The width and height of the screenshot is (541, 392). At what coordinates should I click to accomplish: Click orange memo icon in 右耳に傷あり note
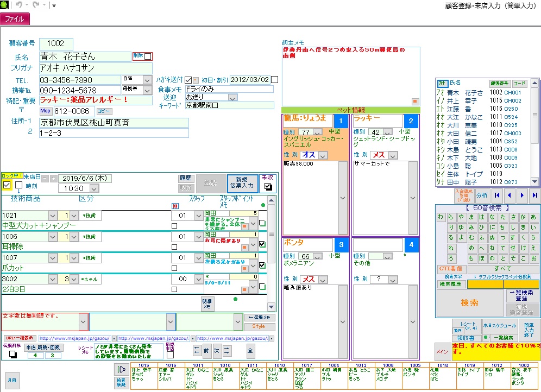[244, 248]
